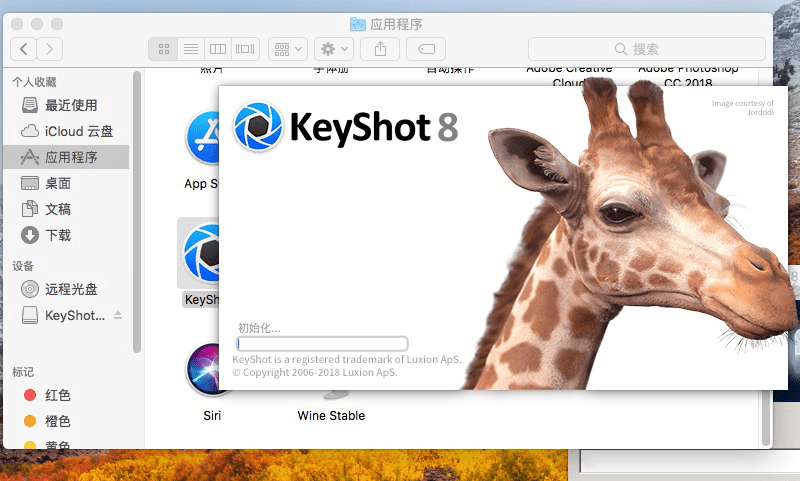Select the KeyShot... disk in the sidebar

click(64, 315)
